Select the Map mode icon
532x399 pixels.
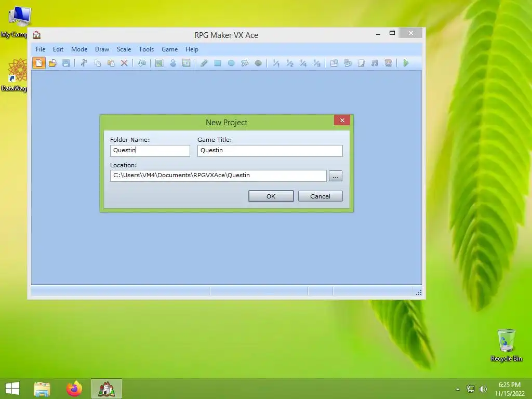(159, 63)
